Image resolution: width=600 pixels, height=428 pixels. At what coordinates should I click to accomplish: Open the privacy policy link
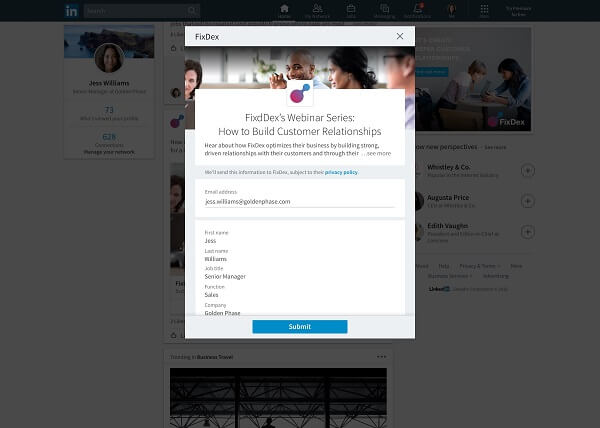[x=341, y=173]
